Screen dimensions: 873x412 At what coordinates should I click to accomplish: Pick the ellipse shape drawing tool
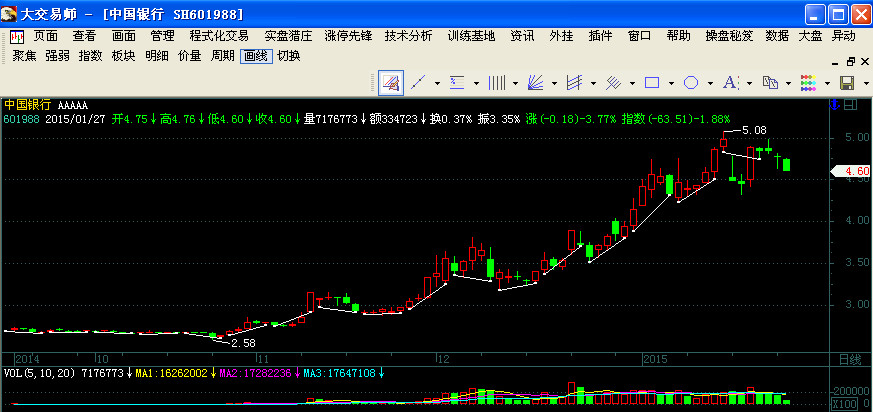(x=690, y=82)
